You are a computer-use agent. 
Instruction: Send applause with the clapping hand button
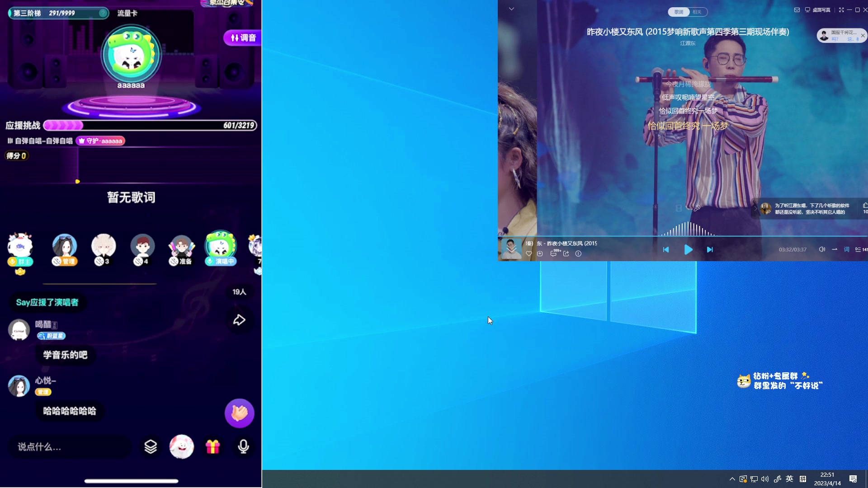coord(239,413)
